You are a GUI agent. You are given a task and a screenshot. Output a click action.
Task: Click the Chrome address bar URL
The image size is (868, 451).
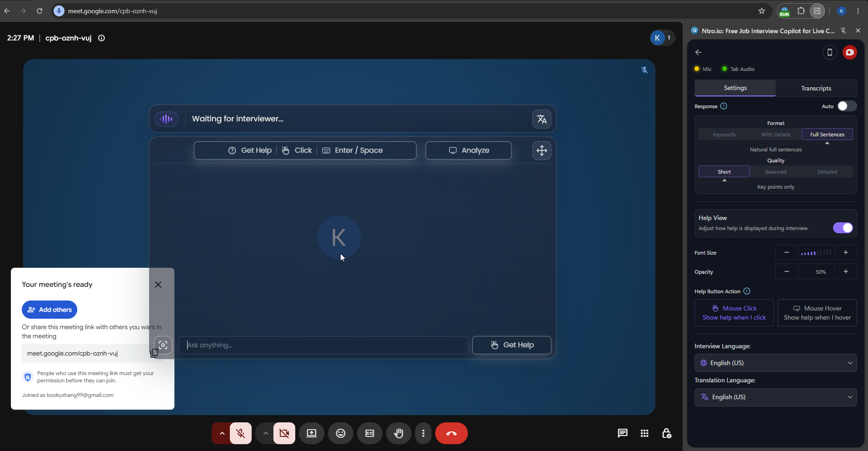pos(113,11)
